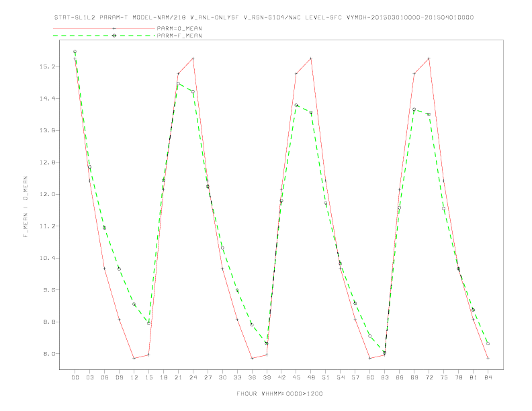Click forecast hour label 33 on the x-axis
The width and height of the screenshot is (532, 411).
click(237, 377)
